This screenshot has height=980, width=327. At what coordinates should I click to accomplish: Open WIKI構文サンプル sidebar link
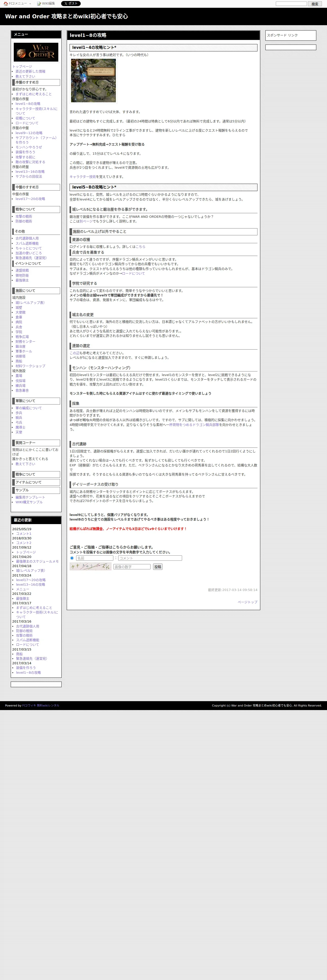(x=29, y=502)
